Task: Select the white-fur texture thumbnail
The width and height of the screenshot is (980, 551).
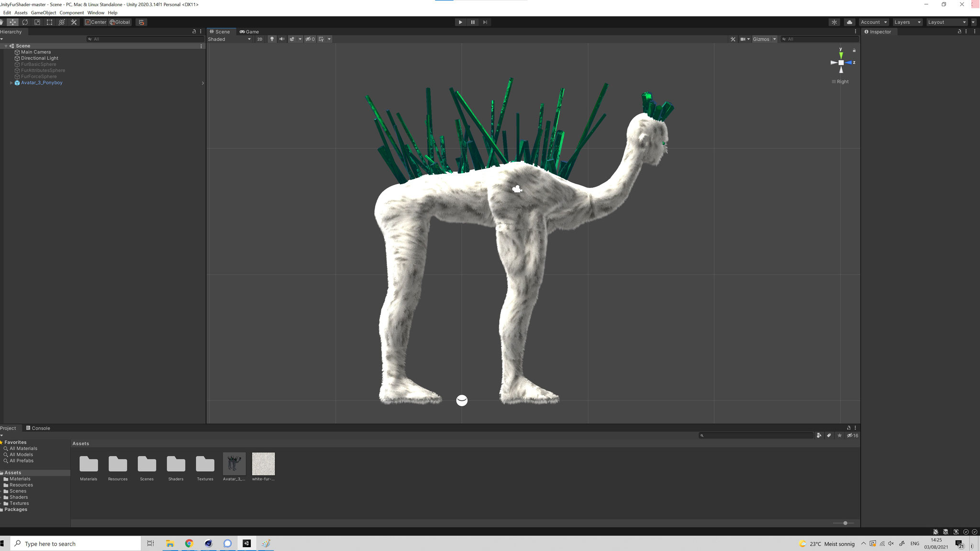Action: (x=263, y=464)
